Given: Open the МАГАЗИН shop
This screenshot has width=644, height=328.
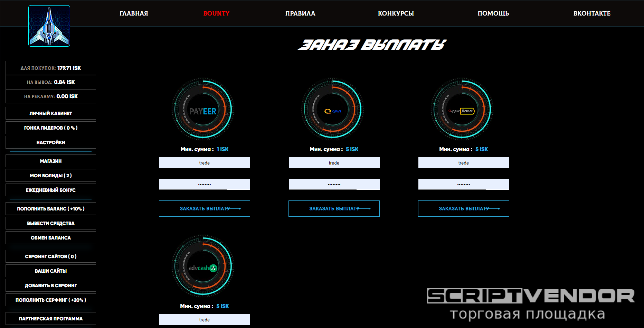Looking at the screenshot, I should 51,161.
